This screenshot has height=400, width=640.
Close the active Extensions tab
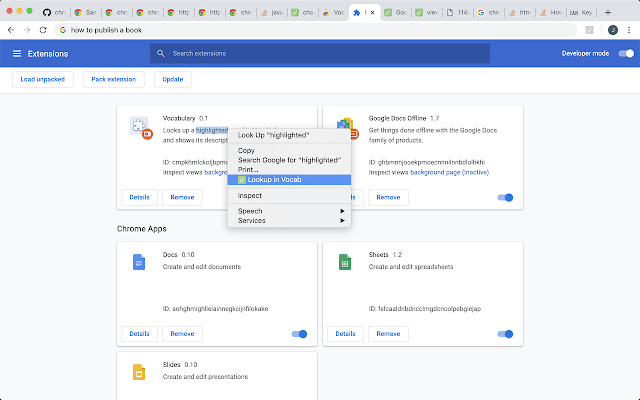pos(372,13)
